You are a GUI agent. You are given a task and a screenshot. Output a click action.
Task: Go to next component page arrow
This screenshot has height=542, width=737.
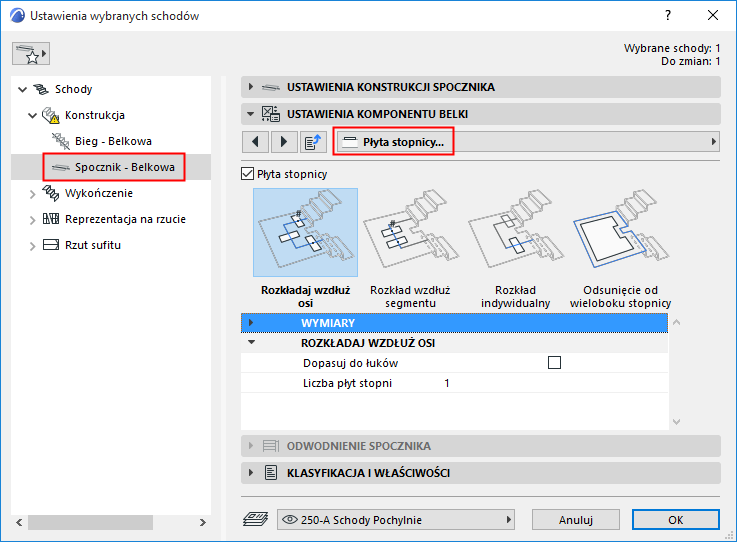[x=283, y=142]
